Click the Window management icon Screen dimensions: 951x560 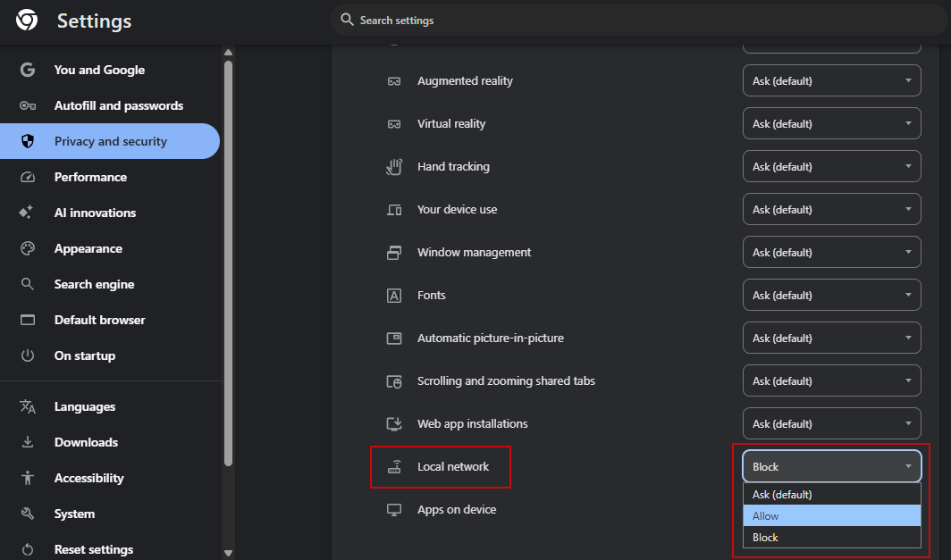[x=394, y=252]
